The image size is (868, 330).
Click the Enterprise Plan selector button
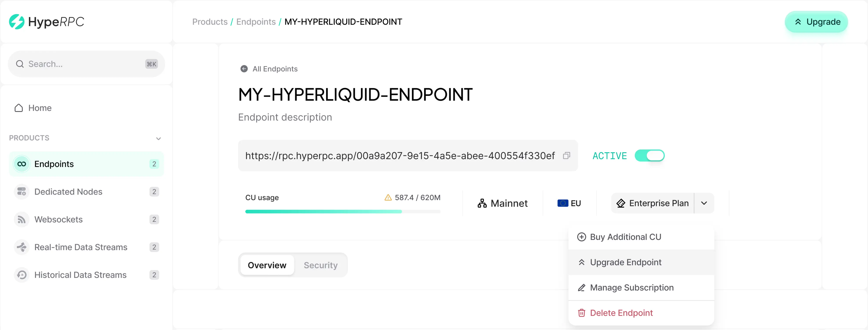653,203
